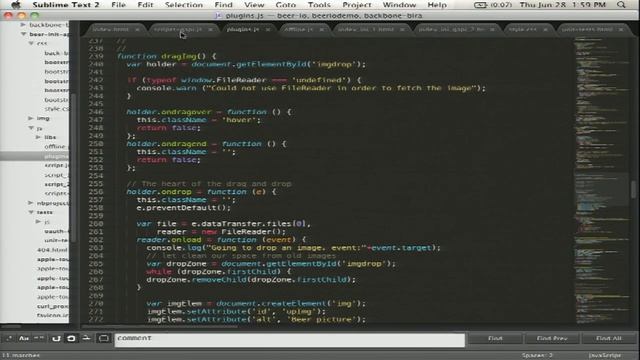Close the index_ini_1.html tab
640x360 pixels.
pos(402,29)
